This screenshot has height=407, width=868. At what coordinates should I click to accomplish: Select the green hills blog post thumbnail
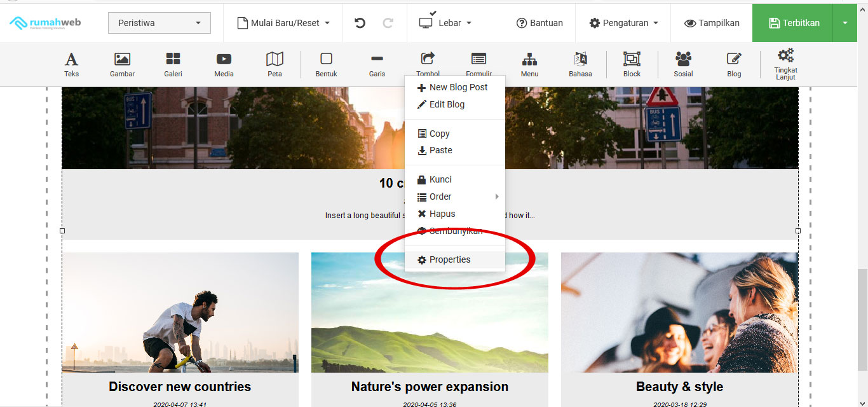point(430,312)
